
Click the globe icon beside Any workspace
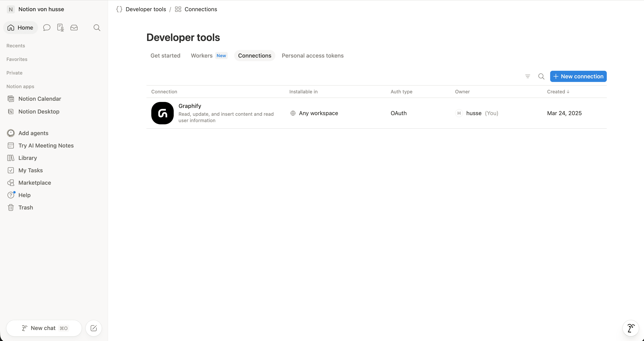click(293, 113)
